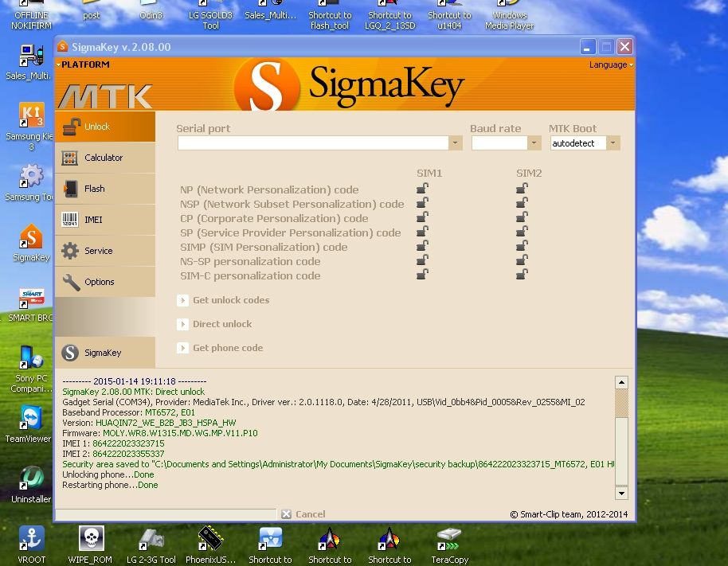Open the MTK Boot autodetect dropdown
Image resolution: width=728 pixels, height=566 pixels.
[x=612, y=143]
